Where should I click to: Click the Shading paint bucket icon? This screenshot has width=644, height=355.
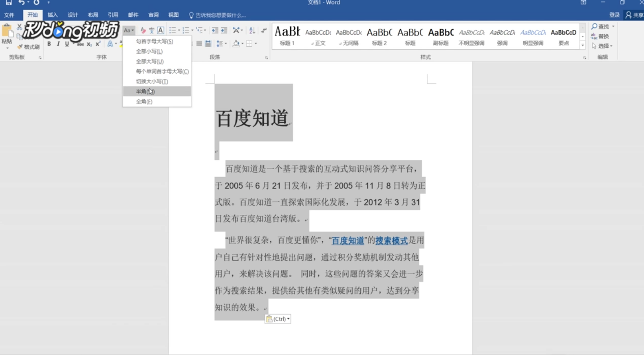click(236, 44)
